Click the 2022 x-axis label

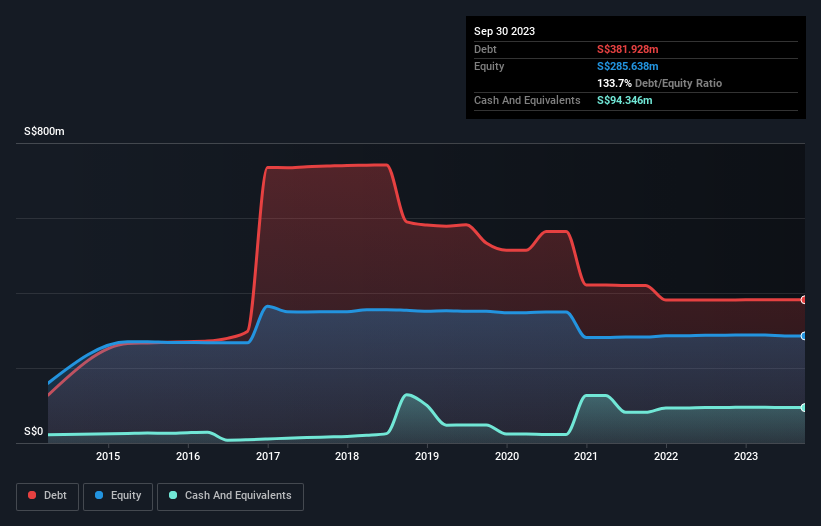666,456
